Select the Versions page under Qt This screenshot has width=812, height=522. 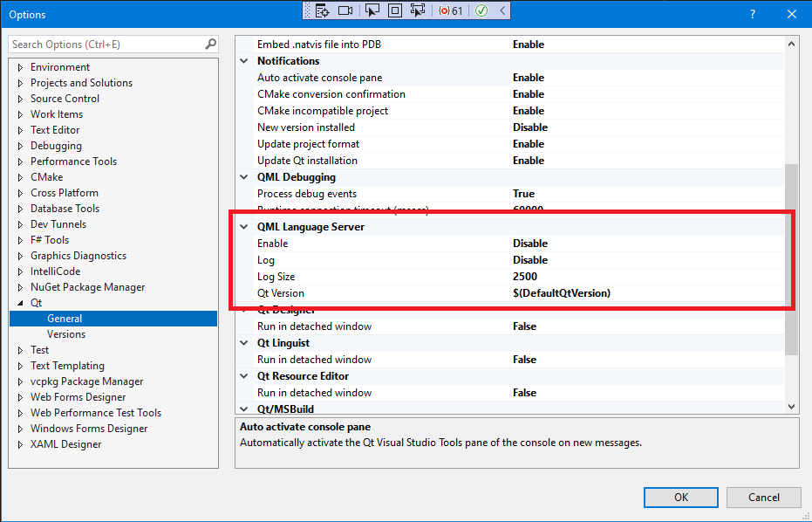tap(66, 333)
